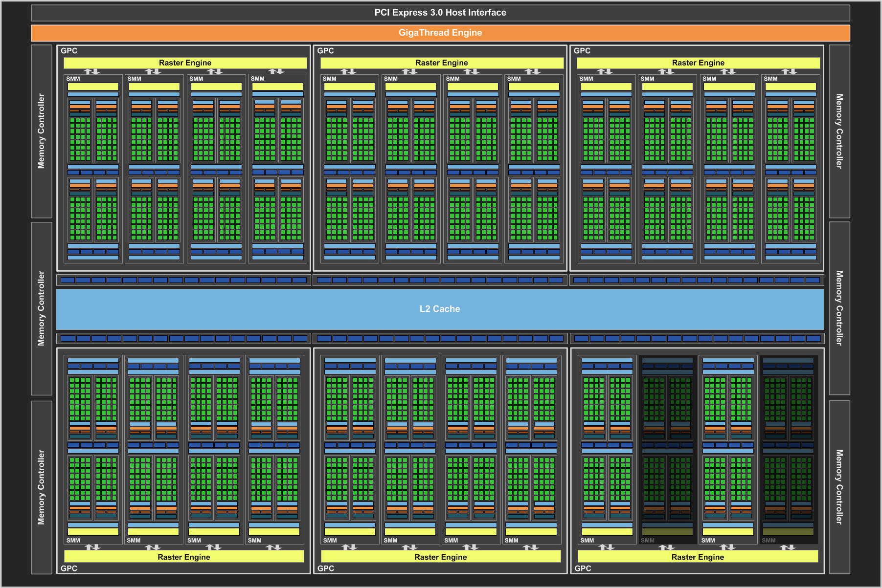This screenshot has width=882, height=588.
Task: Click the PCI Express 3.0 Host Interface bar
Action: pyautogui.click(x=440, y=13)
